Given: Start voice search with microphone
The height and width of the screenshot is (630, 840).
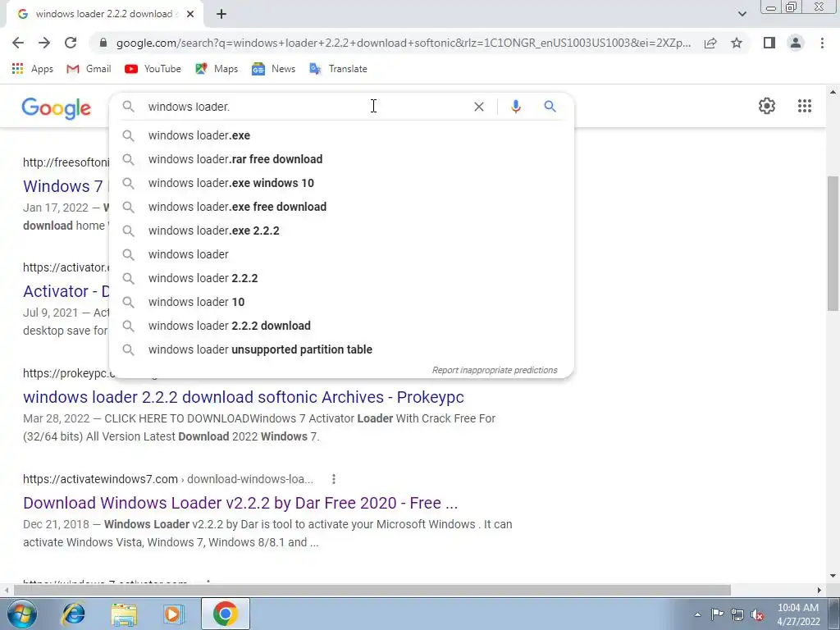Looking at the screenshot, I should (515, 107).
